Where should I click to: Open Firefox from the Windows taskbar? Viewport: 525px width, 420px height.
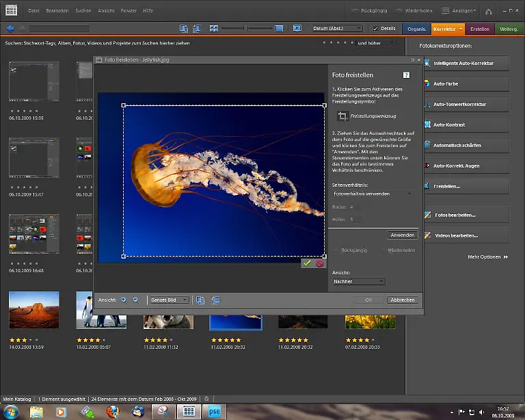[x=113, y=412]
